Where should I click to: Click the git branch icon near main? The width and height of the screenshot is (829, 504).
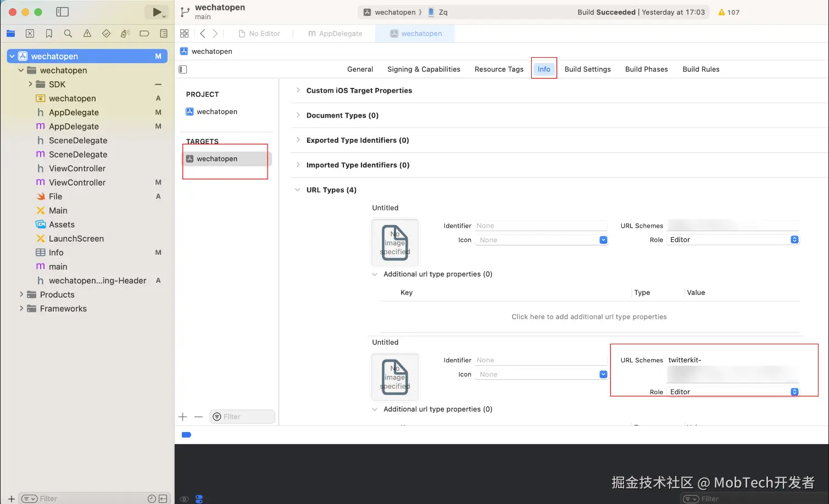185,12
